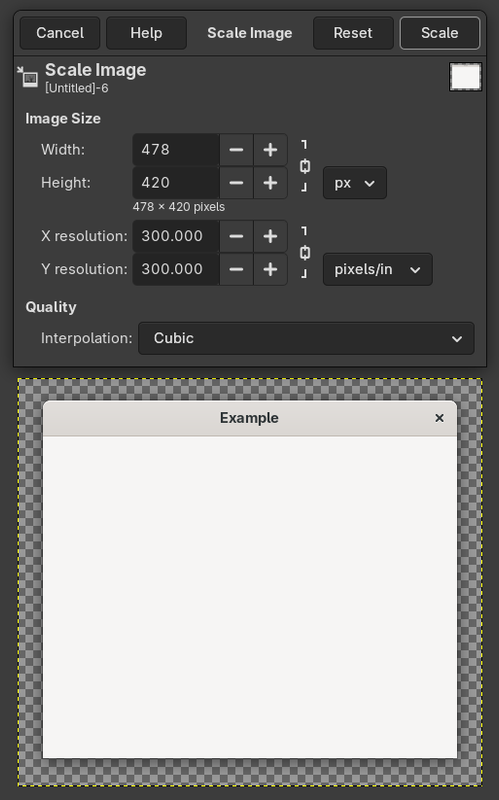Click the Image Size section heading
The width and height of the screenshot is (499, 800).
[63, 118]
